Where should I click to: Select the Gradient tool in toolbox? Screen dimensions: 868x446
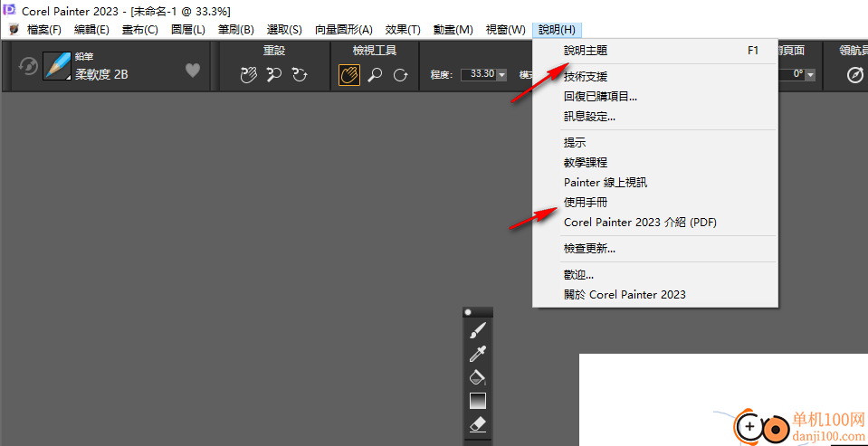[477, 401]
